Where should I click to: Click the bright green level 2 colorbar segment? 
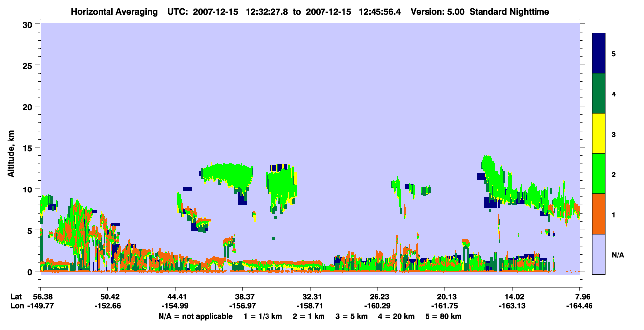click(599, 174)
